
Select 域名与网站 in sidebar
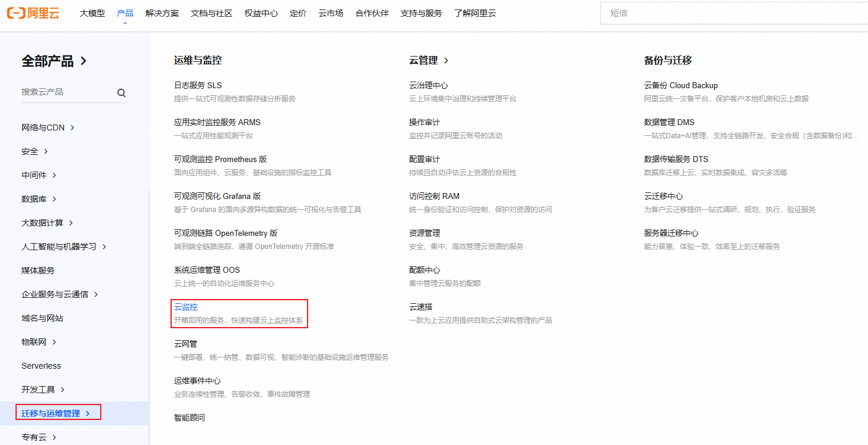[x=42, y=318]
